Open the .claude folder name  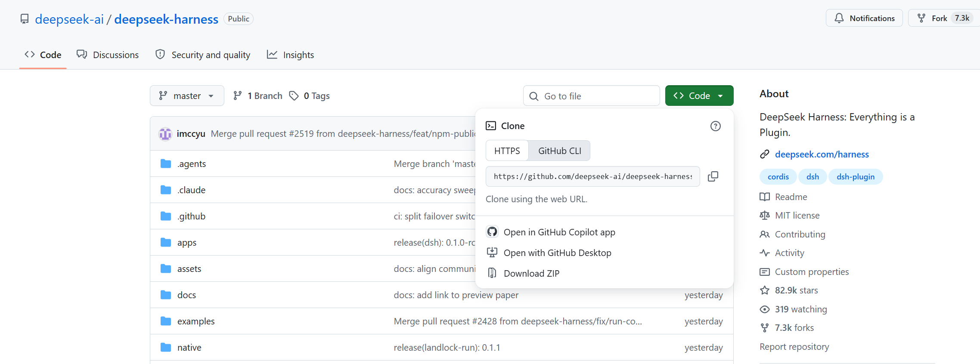(191, 190)
